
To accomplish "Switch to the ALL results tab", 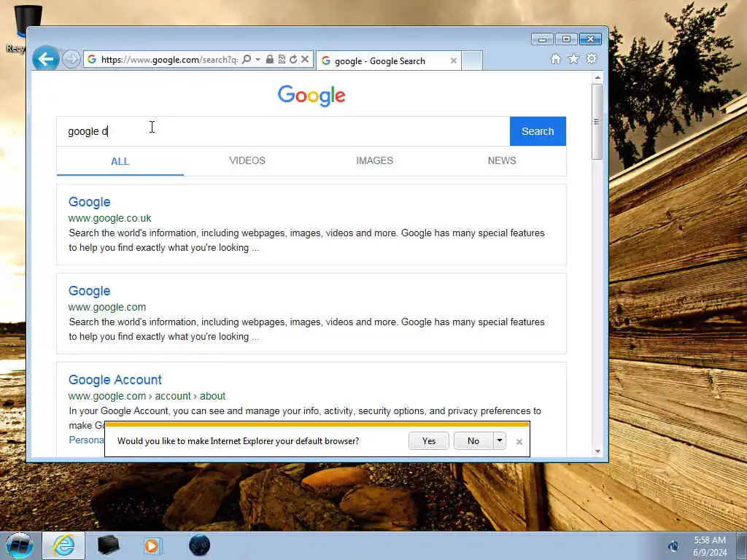I will (120, 161).
